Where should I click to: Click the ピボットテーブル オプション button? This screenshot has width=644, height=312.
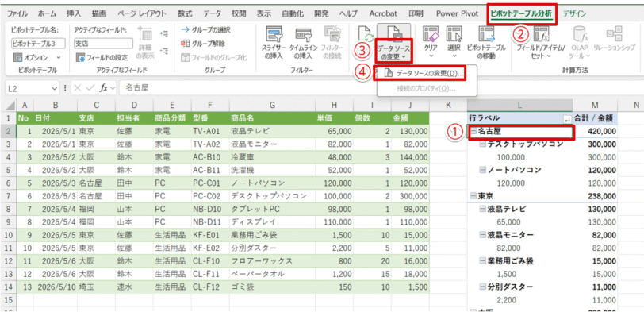pyautogui.click(x=31, y=57)
